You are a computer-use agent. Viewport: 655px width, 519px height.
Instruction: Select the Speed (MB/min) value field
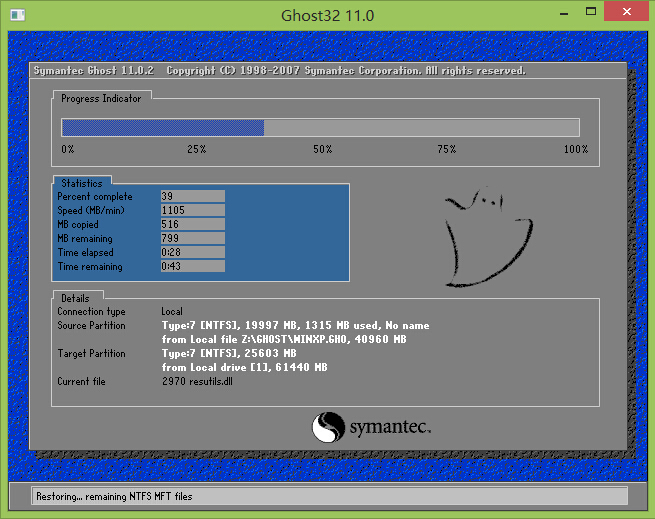click(192, 211)
